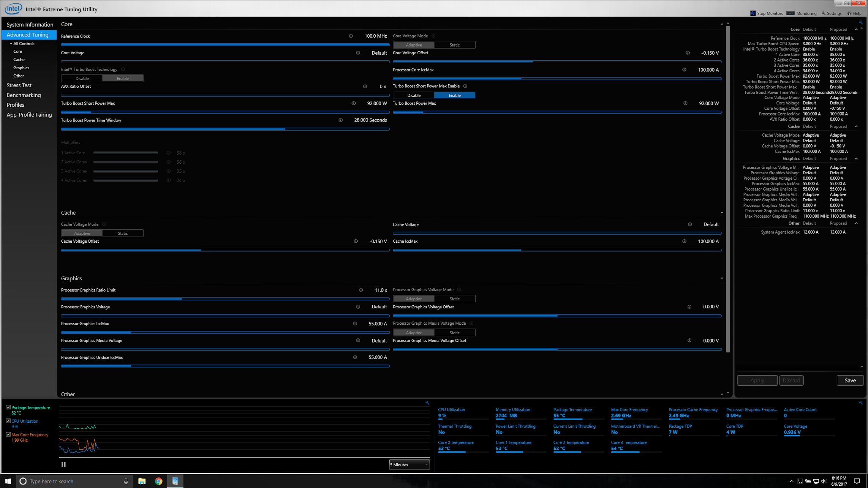
Task: Click the Discard button
Action: pyautogui.click(x=791, y=381)
